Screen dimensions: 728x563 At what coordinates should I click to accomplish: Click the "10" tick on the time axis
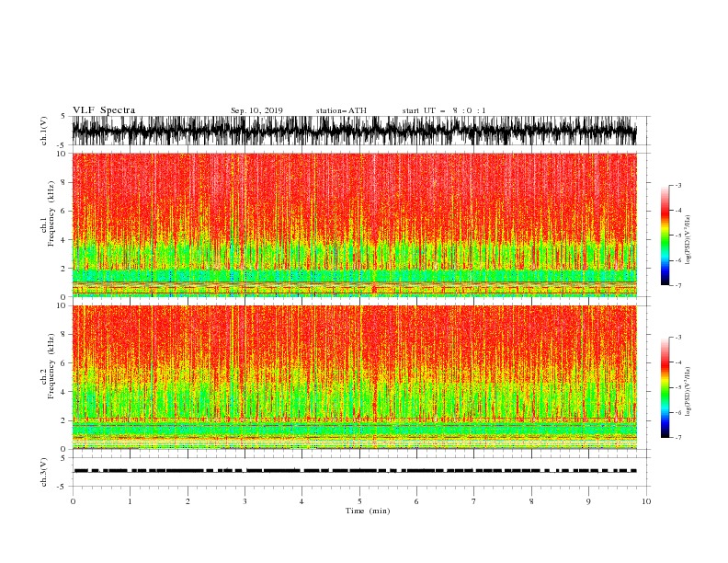coord(646,501)
